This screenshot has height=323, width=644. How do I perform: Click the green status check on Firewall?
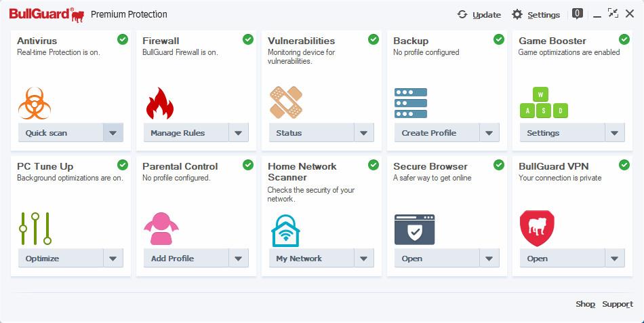pyautogui.click(x=248, y=39)
